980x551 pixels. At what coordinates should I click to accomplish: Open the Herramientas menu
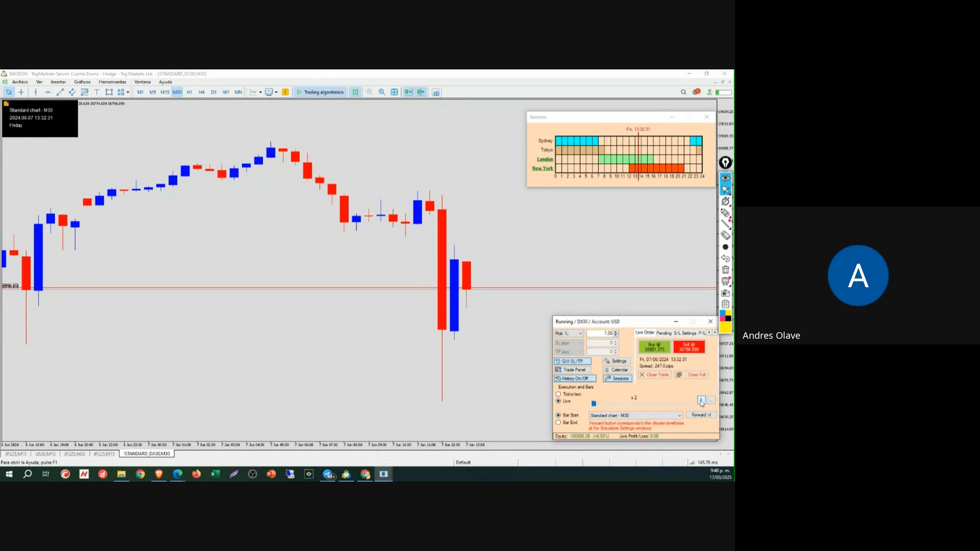(x=113, y=81)
